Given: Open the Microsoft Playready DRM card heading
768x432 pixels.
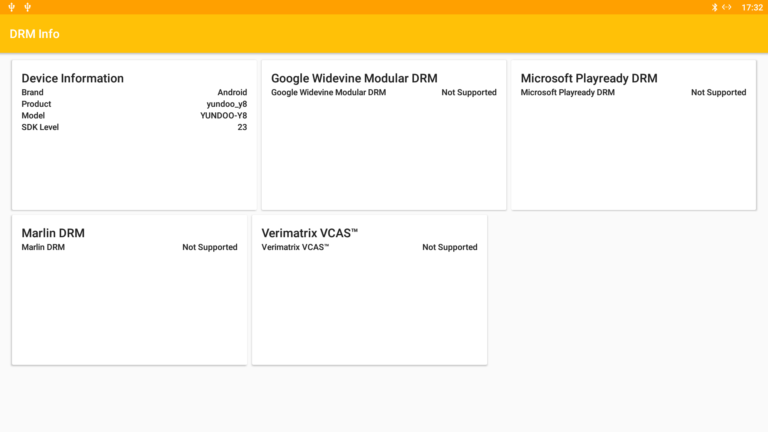Looking at the screenshot, I should [x=589, y=78].
